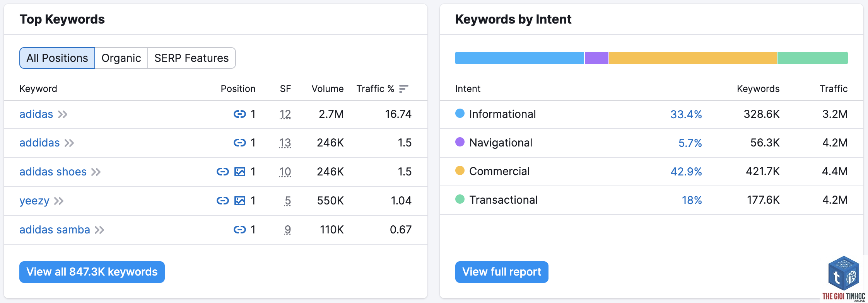Click the Transactional intent label
The width and height of the screenshot is (868, 303).
tap(503, 200)
